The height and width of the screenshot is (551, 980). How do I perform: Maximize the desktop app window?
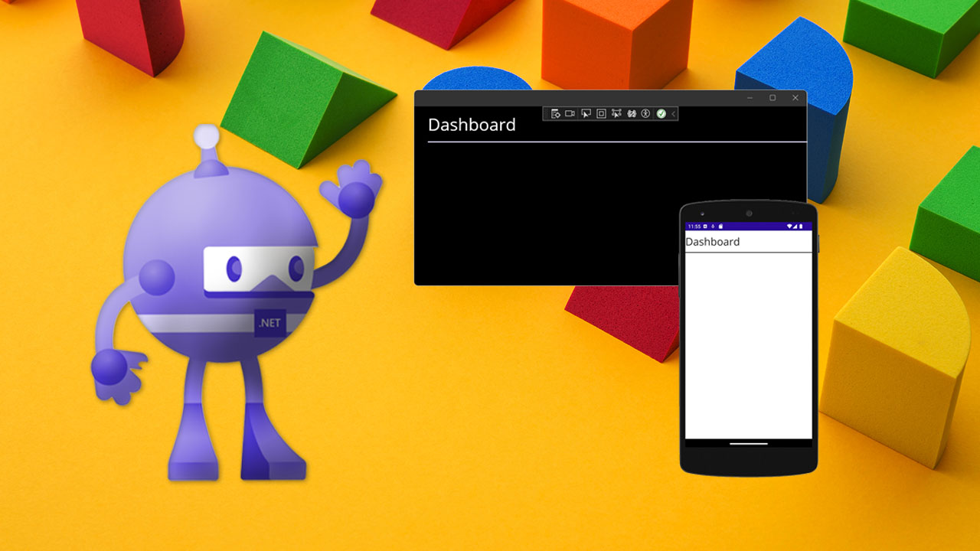point(773,98)
